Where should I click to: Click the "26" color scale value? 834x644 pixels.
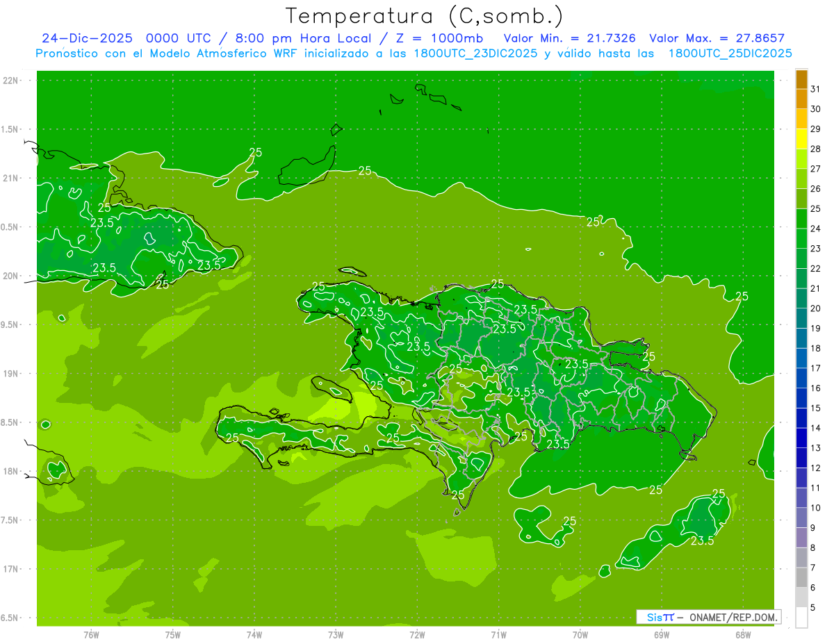[816, 189]
